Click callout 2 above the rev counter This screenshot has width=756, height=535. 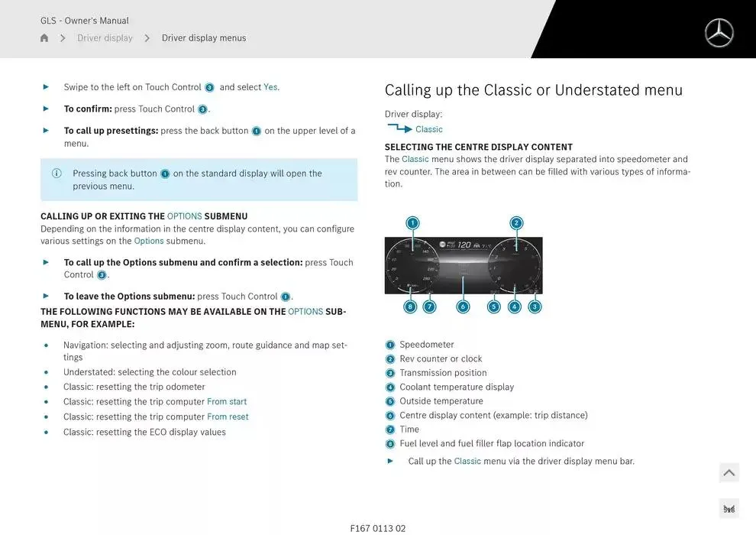click(x=516, y=223)
